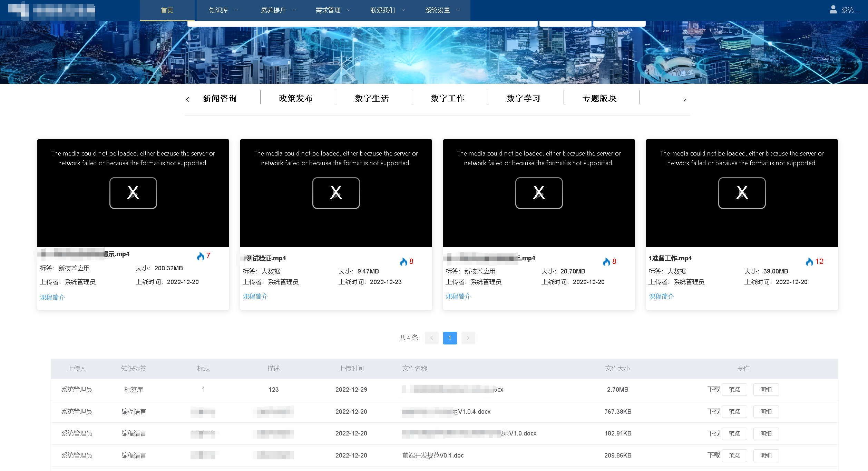Switch to the 数字工作 category tab
868x471 pixels.
448,99
